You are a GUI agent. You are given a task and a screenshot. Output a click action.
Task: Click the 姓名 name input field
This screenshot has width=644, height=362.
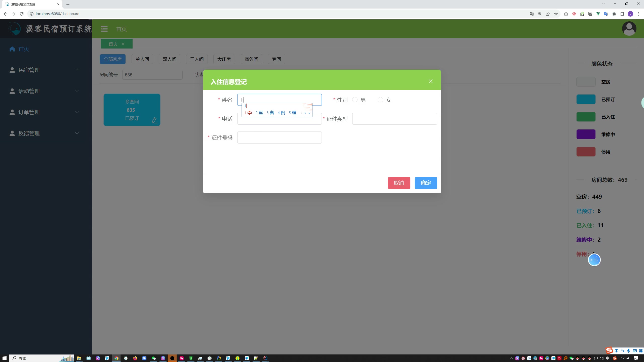[x=279, y=100]
